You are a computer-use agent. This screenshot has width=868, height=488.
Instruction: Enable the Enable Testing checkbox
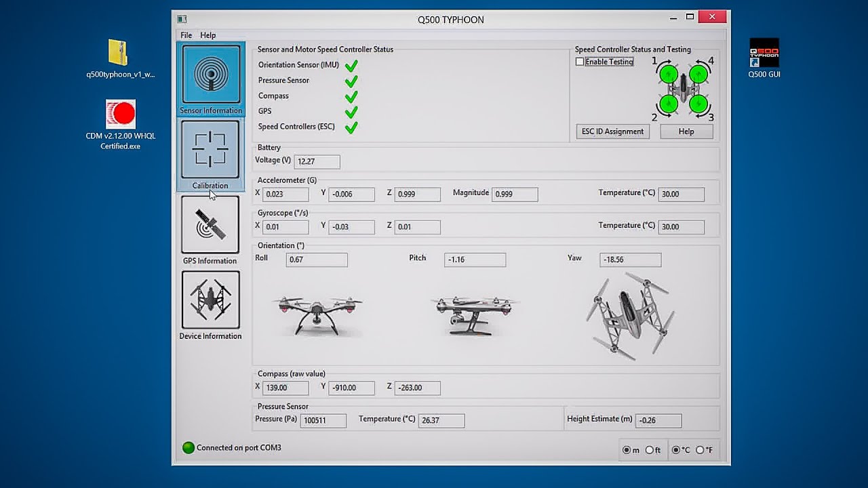580,62
